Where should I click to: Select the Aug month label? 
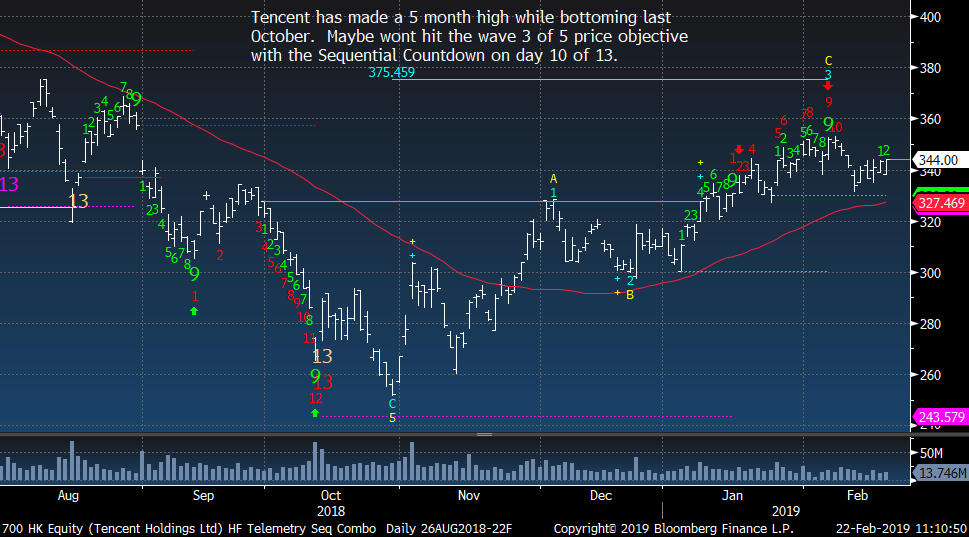(x=68, y=496)
